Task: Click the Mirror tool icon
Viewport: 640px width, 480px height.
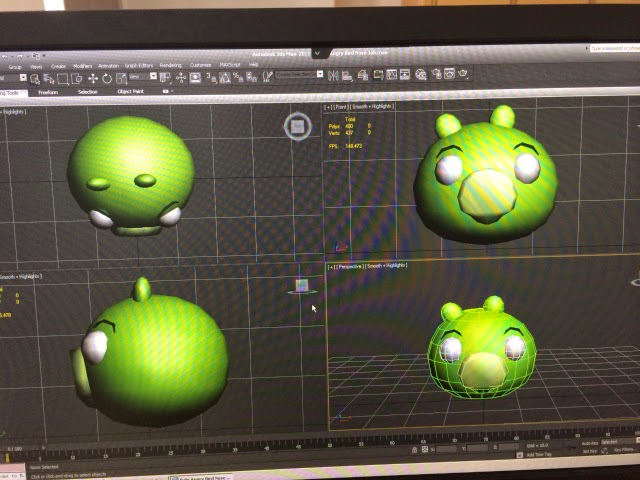Action: click(333, 76)
